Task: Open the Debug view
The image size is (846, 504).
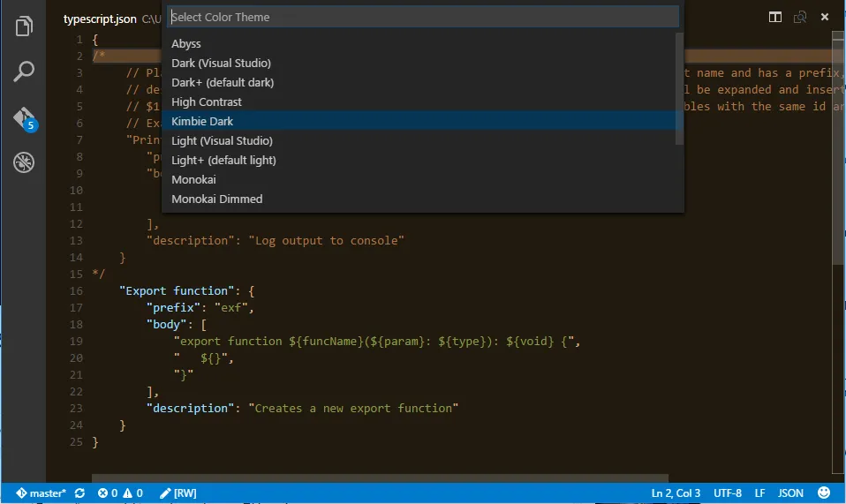Action: coord(24,162)
